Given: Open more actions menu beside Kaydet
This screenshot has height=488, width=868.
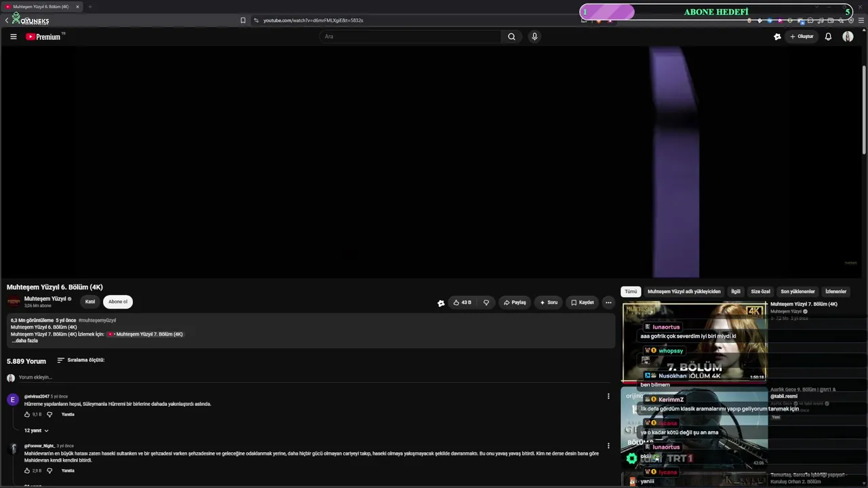Looking at the screenshot, I should (x=608, y=302).
